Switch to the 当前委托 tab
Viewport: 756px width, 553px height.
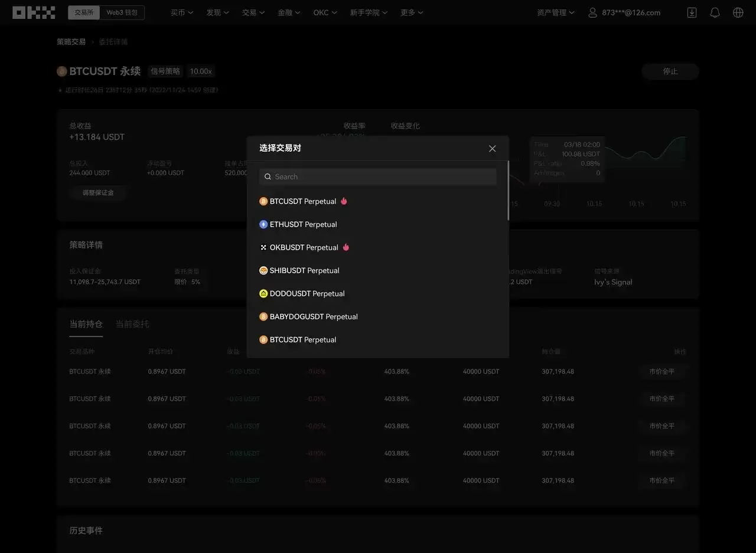(132, 324)
